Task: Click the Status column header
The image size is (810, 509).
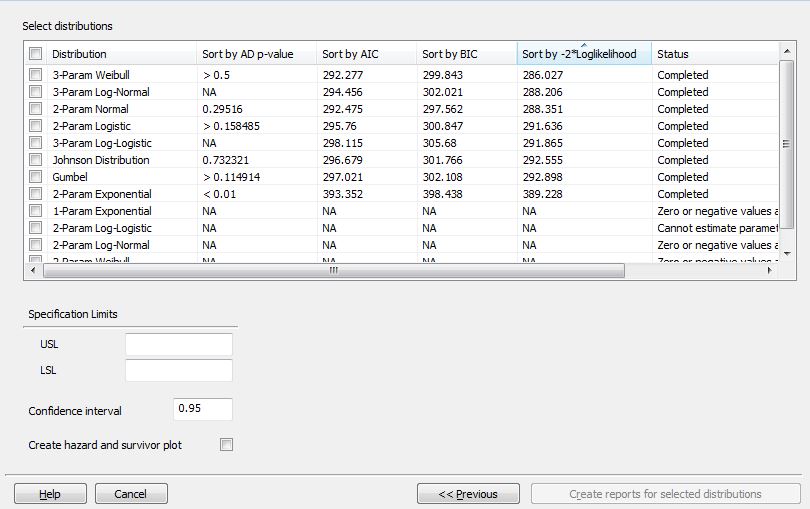Action: pos(712,54)
